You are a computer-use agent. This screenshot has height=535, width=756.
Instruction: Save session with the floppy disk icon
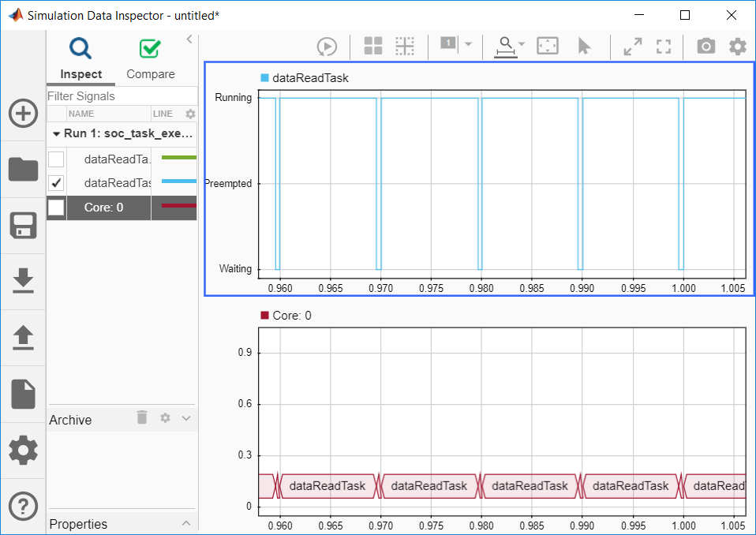click(23, 226)
